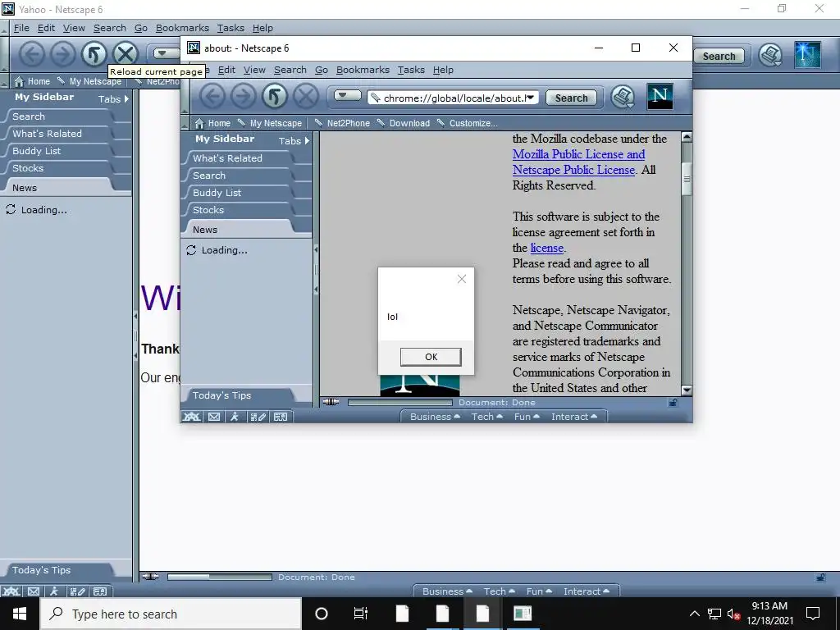Image resolution: width=840 pixels, height=630 pixels.
Task: Open the Tasks menu in the about: window
Action: click(x=411, y=70)
